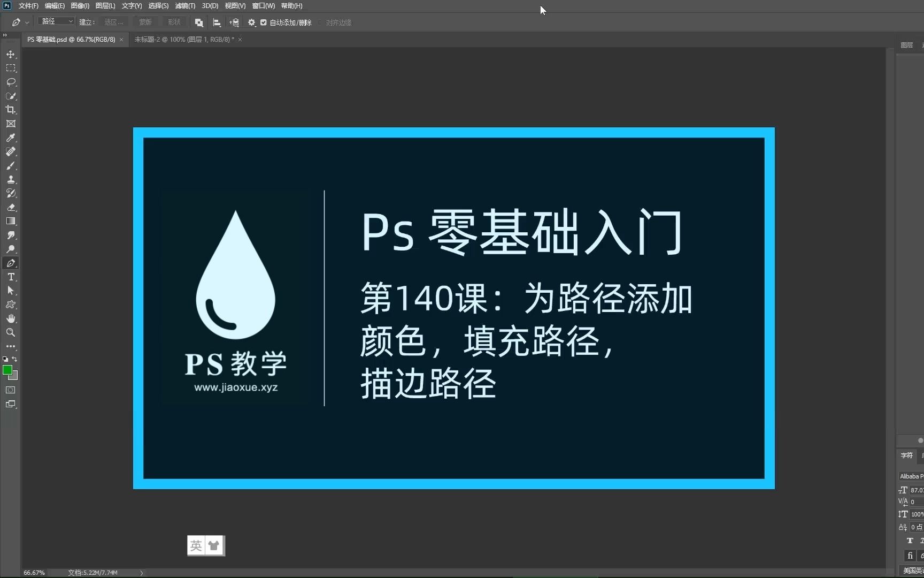The image size is (924, 578).
Task: Click the 蒙版 button in options bar
Action: [144, 22]
